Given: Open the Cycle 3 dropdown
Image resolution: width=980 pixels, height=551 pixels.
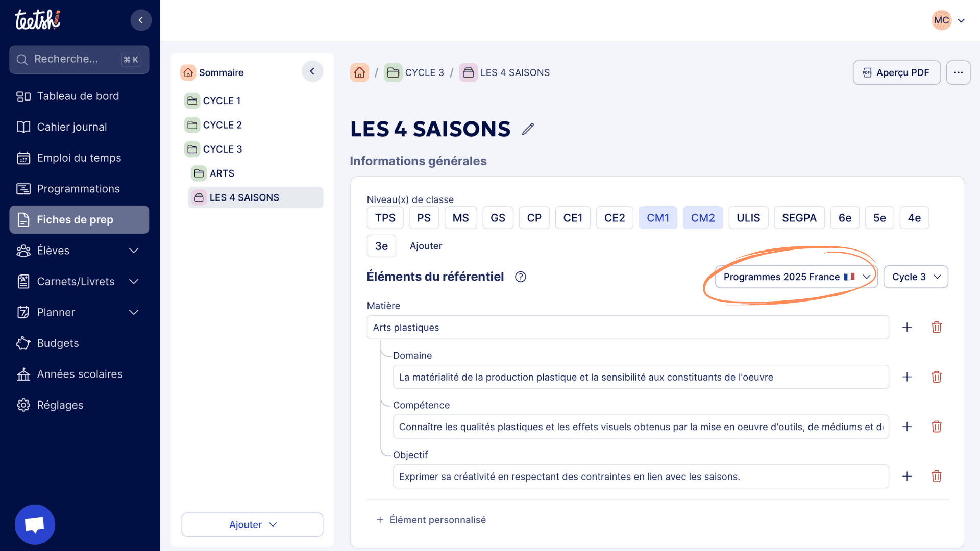Looking at the screenshot, I should click(x=916, y=277).
